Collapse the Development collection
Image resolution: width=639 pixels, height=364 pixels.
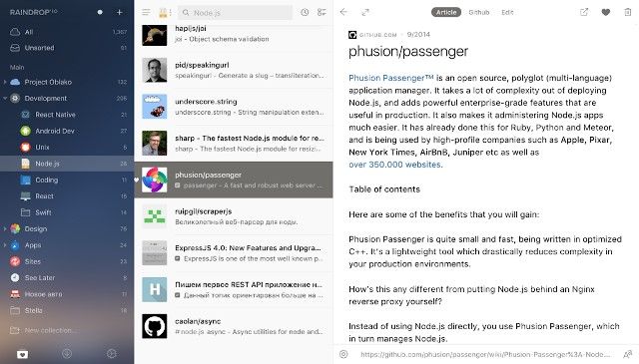[5, 98]
